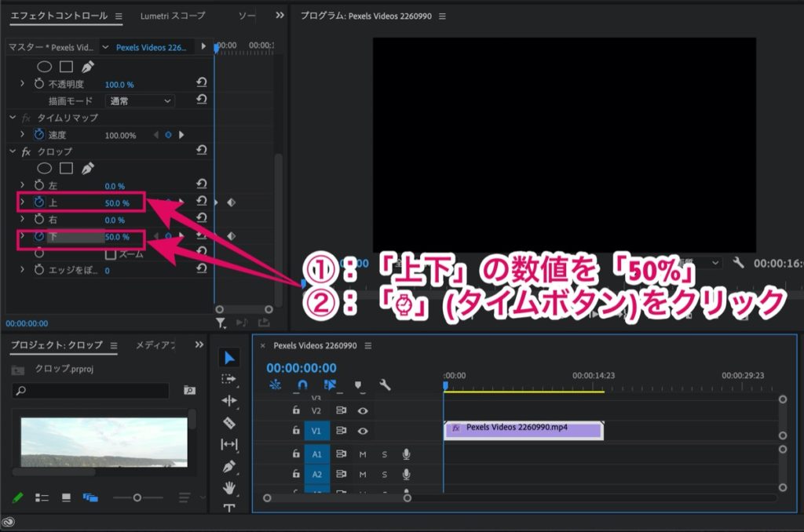804x532 pixels.
Task: Hide the V1 track output eye
Action: point(363,431)
